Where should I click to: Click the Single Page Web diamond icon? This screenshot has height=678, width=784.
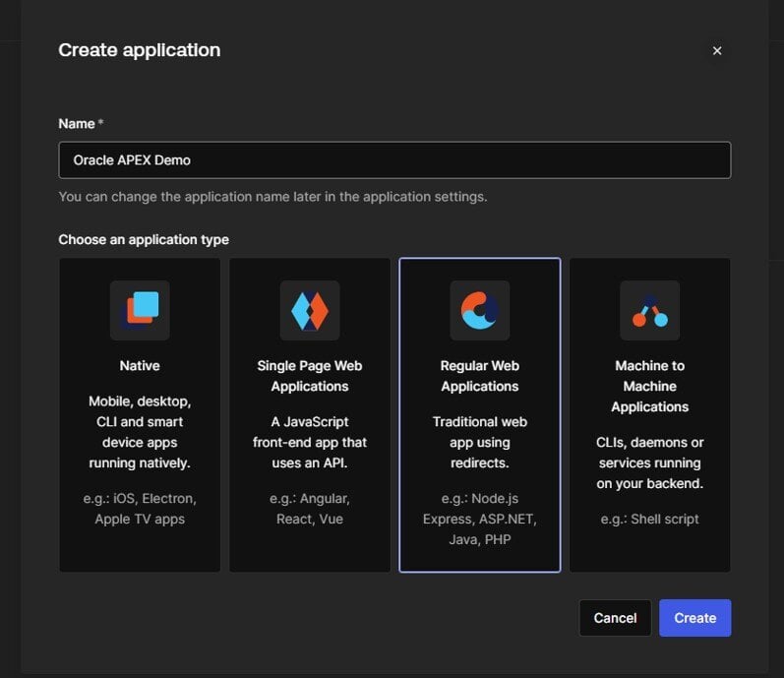point(310,310)
